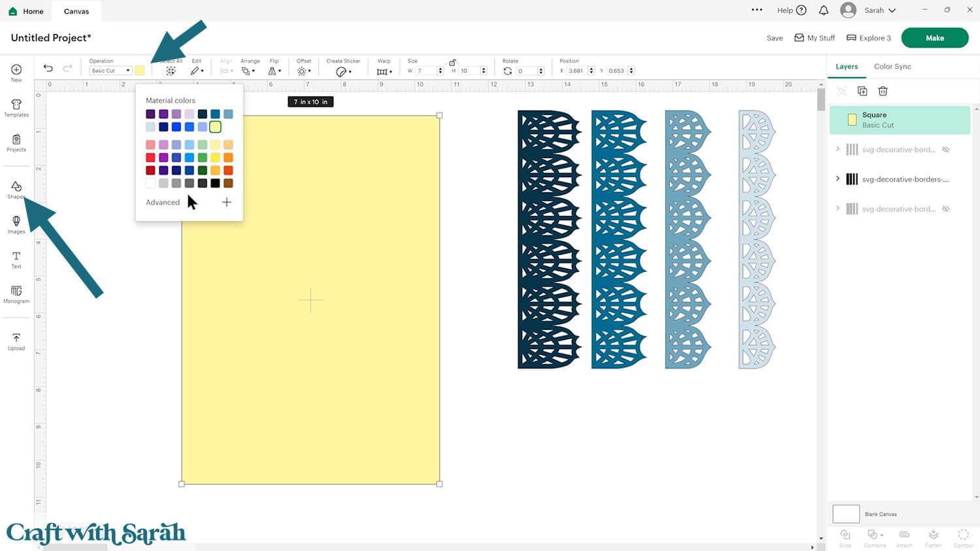The width and height of the screenshot is (980, 551).
Task: Select the Text tool
Action: point(16,259)
